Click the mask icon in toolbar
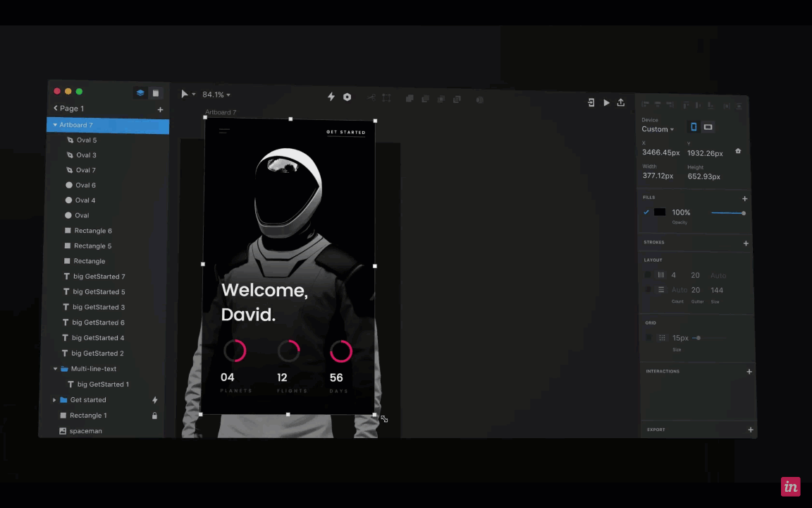Image resolution: width=812 pixels, height=508 pixels. 480,99
